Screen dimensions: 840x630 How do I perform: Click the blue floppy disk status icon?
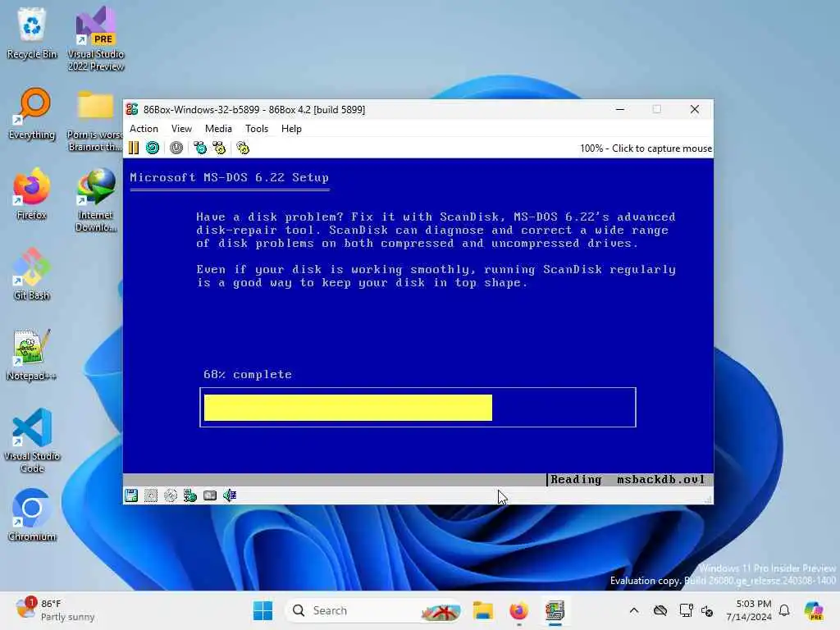tap(131, 495)
